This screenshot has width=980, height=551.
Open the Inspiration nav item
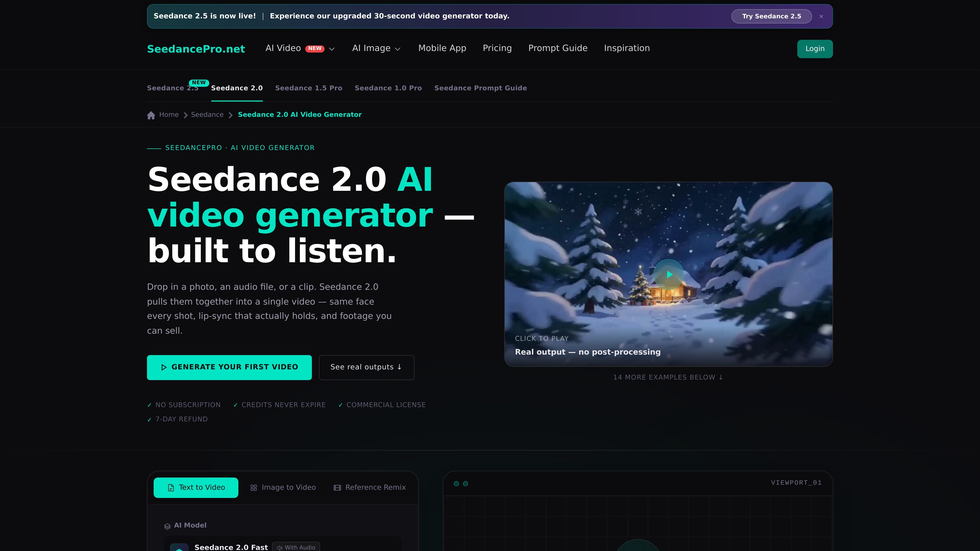(x=627, y=48)
